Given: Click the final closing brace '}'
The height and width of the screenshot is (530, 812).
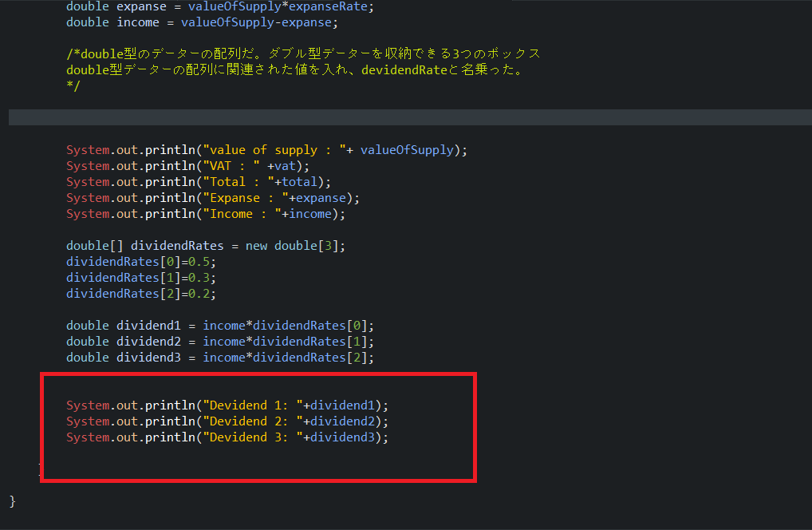Looking at the screenshot, I should (13, 501).
